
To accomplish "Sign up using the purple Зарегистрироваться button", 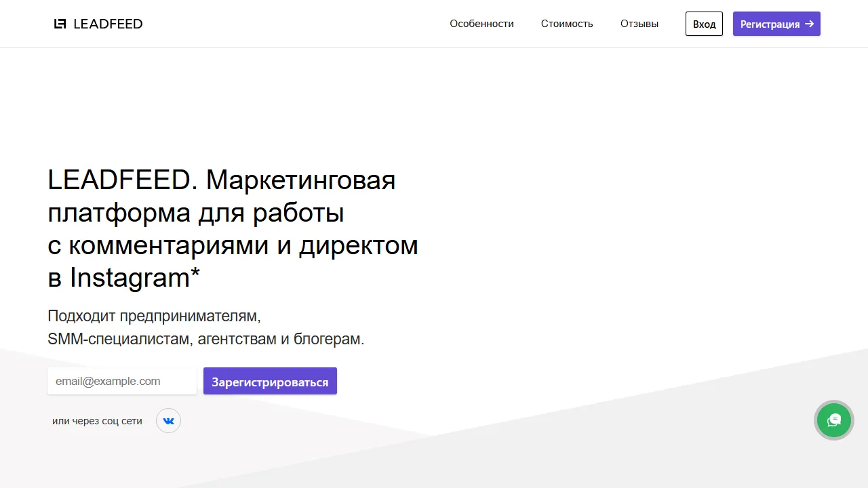I will (x=270, y=381).
